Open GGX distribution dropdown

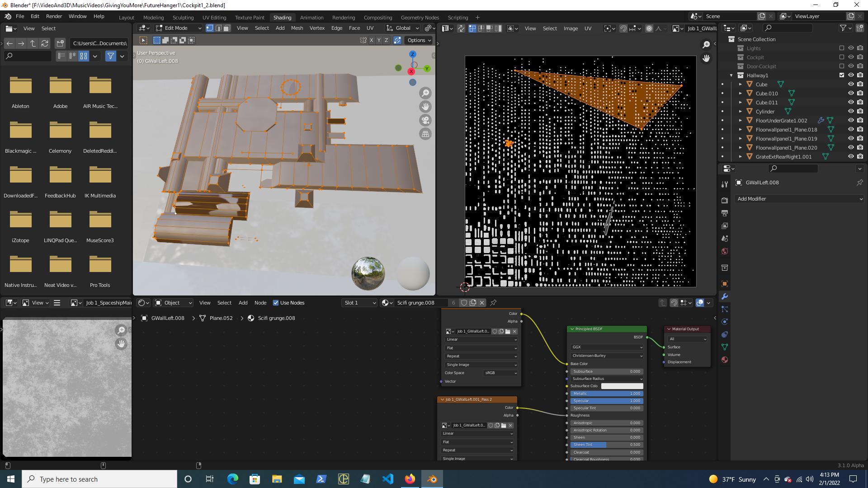(607, 347)
